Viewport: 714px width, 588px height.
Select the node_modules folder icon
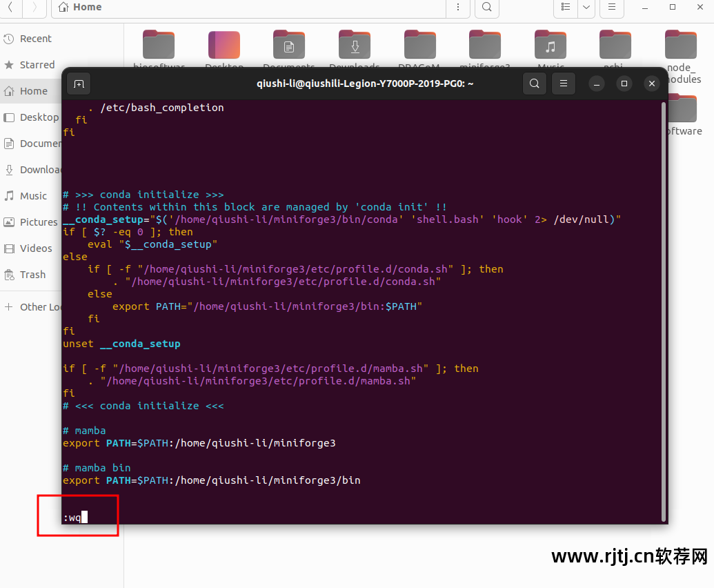pyautogui.click(x=681, y=45)
